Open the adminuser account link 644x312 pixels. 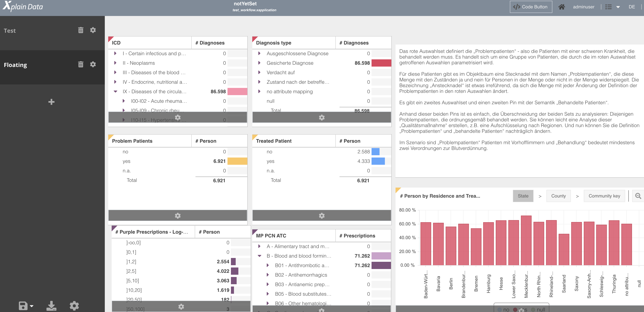(583, 7)
